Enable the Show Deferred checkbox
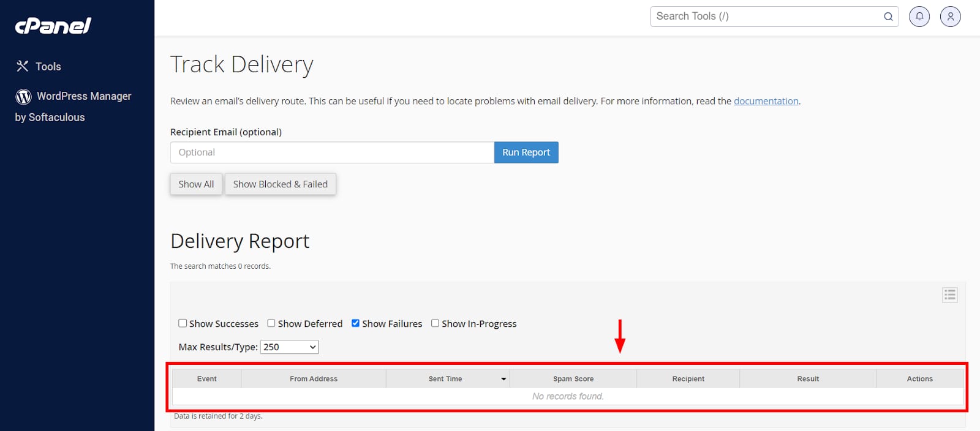 (x=271, y=323)
